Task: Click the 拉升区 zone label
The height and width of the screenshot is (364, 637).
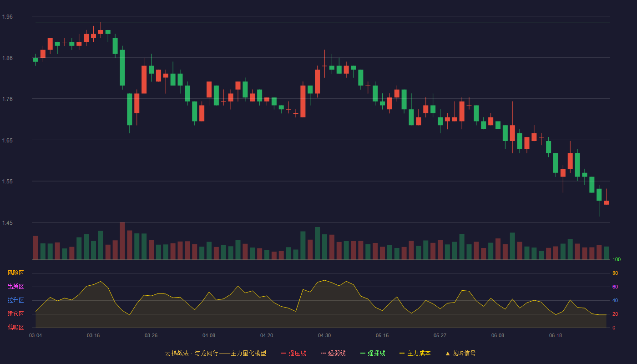Action: pyautogui.click(x=15, y=300)
